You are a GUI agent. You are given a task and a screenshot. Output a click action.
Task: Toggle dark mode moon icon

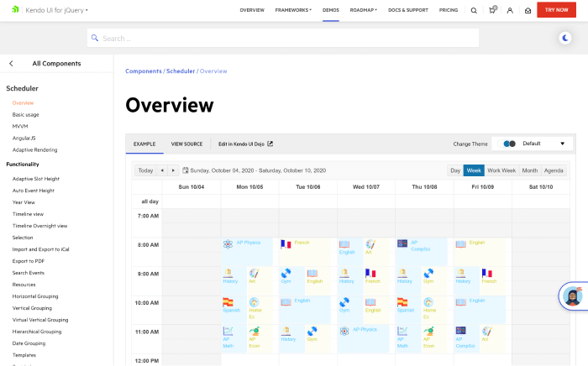(565, 38)
